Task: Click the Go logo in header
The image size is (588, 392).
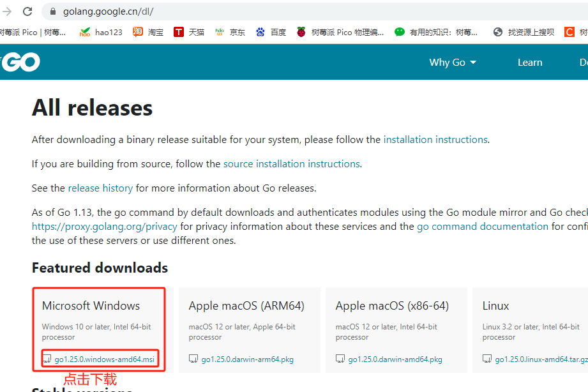Action: point(20,62)
